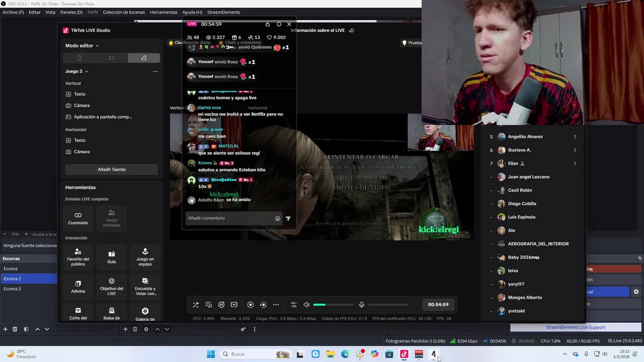
Task: Select Escena 3 in OBS scenes list
Action: point(29,289)
